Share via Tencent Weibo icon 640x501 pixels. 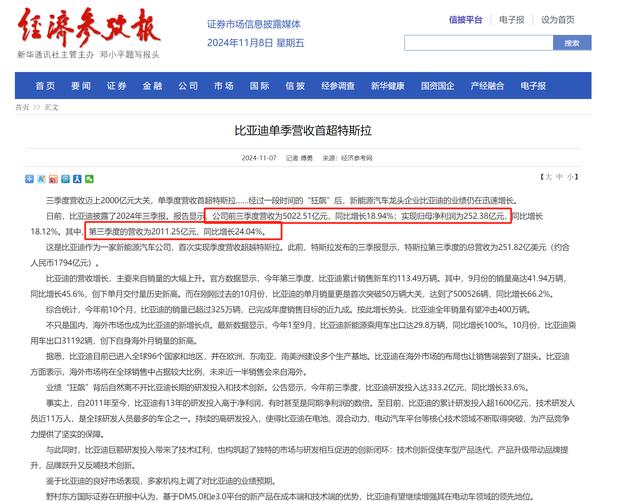click(65, 179)
